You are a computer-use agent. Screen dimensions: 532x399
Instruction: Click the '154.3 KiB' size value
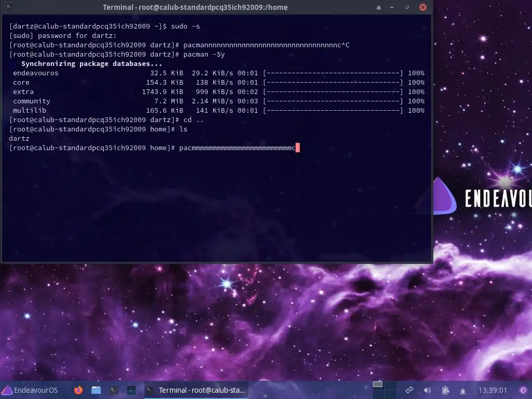(x=165, y=83)
